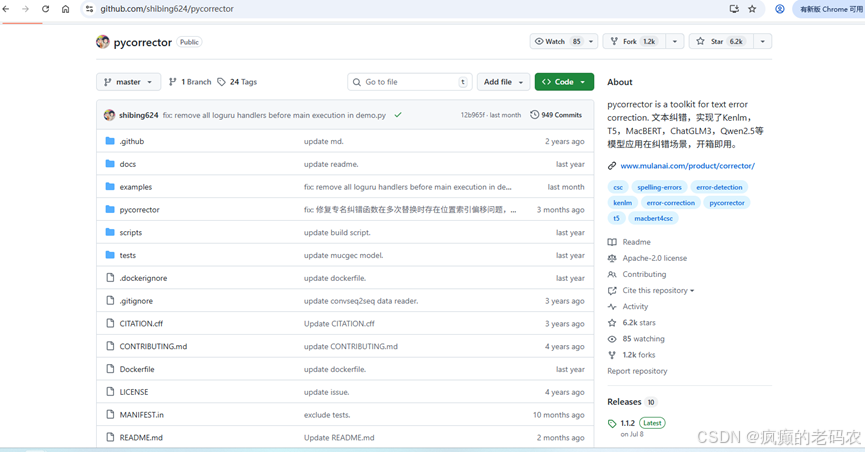Open the tests folder

click(127, 255)
